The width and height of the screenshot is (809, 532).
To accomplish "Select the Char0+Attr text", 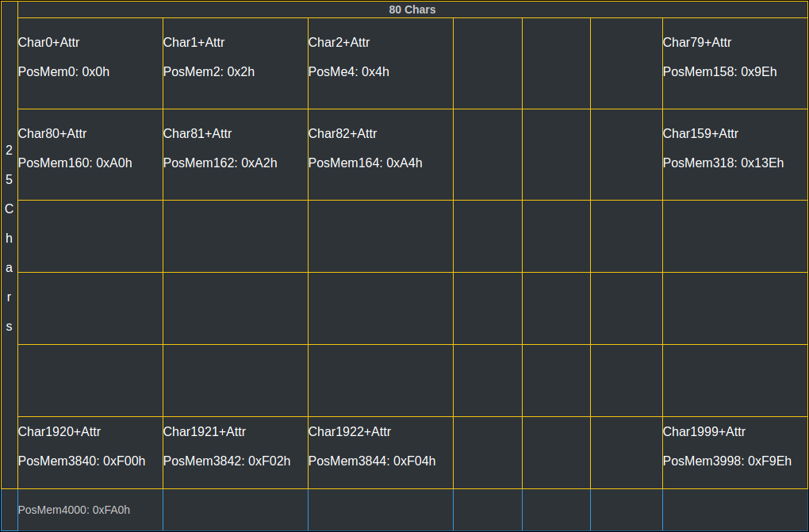I will pos(49,43).
